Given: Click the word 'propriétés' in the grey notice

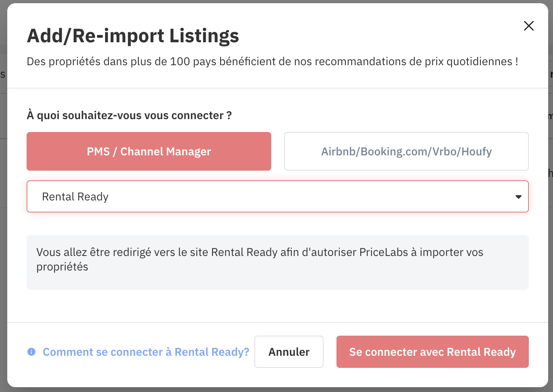Looking at the screenshot, I should tap(62, 267).
